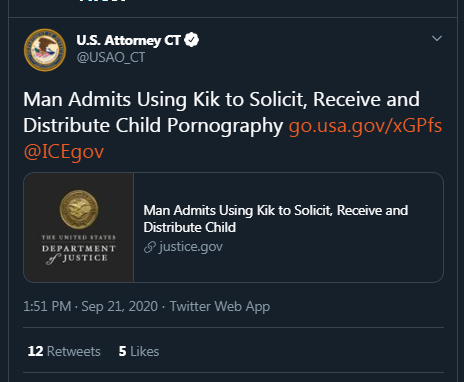
Task: Click the Sep 21, 2020 date
Action: coord(119,306)
